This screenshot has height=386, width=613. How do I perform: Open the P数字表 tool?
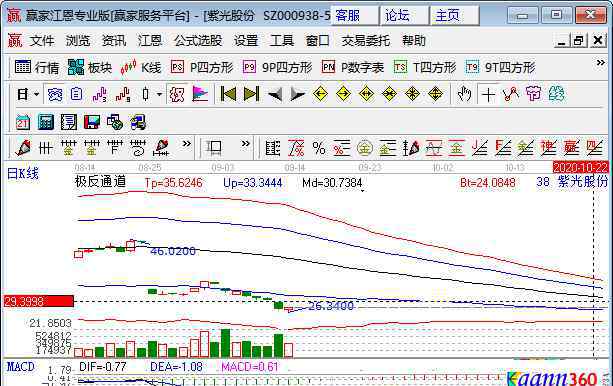click(353, 68)
